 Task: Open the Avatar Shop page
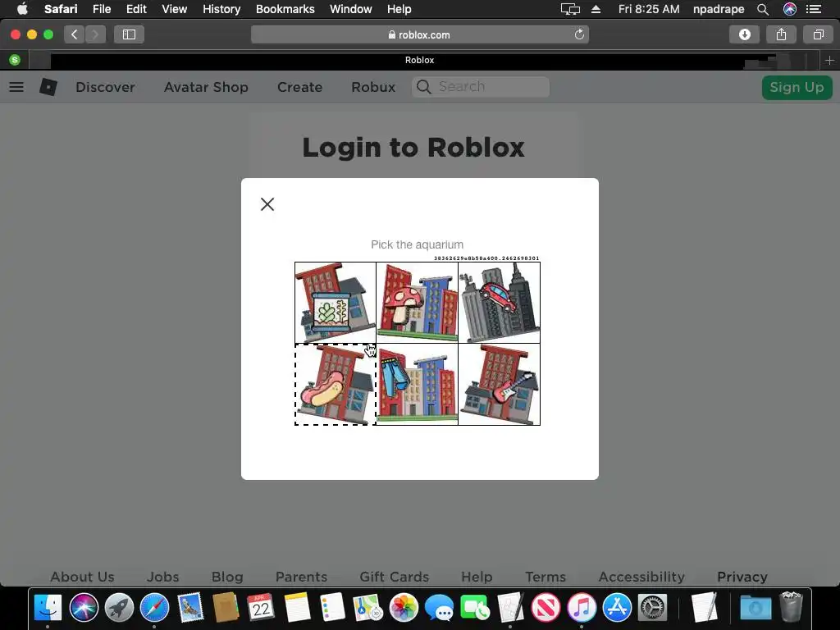point(206,87)
